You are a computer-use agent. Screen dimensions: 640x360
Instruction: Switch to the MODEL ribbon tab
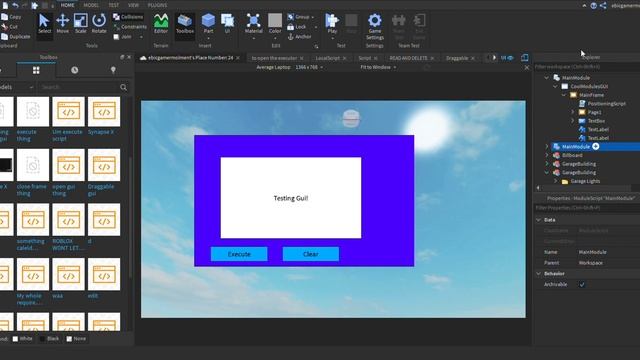(x=91, y=5)
